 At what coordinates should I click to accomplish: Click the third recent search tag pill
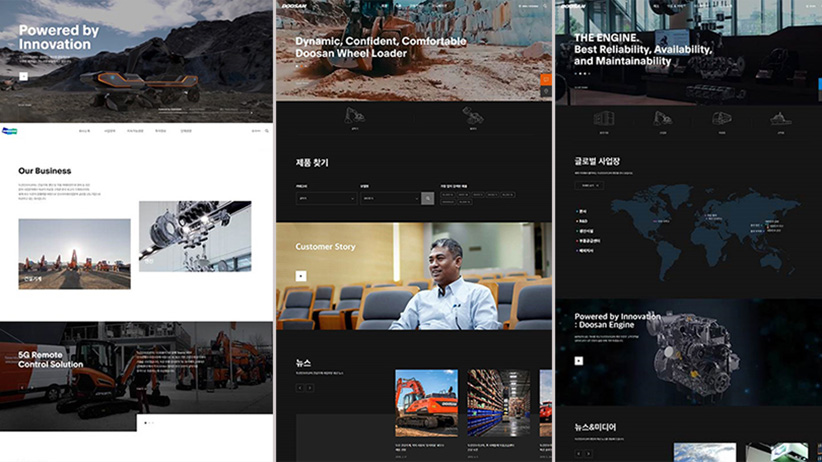478,195
